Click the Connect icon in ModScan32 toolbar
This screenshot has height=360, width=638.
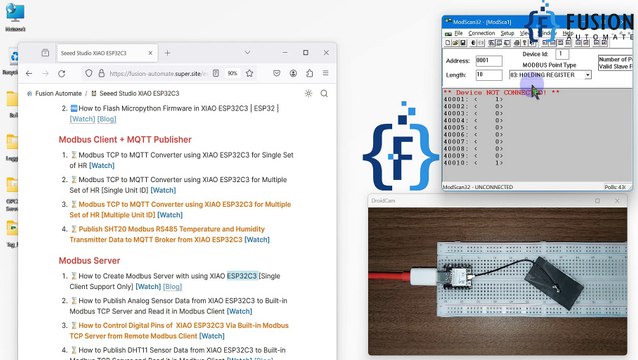point(473,43)
